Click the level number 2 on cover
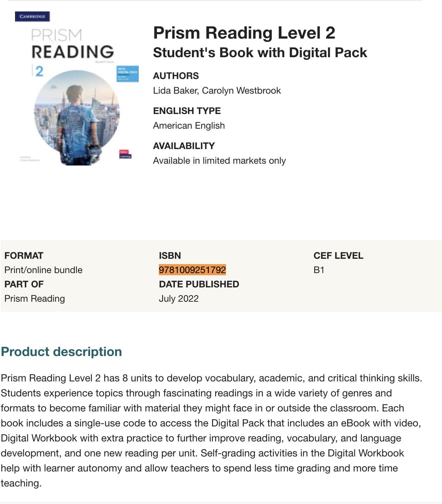The image size is (442, 504). (39, 71)
